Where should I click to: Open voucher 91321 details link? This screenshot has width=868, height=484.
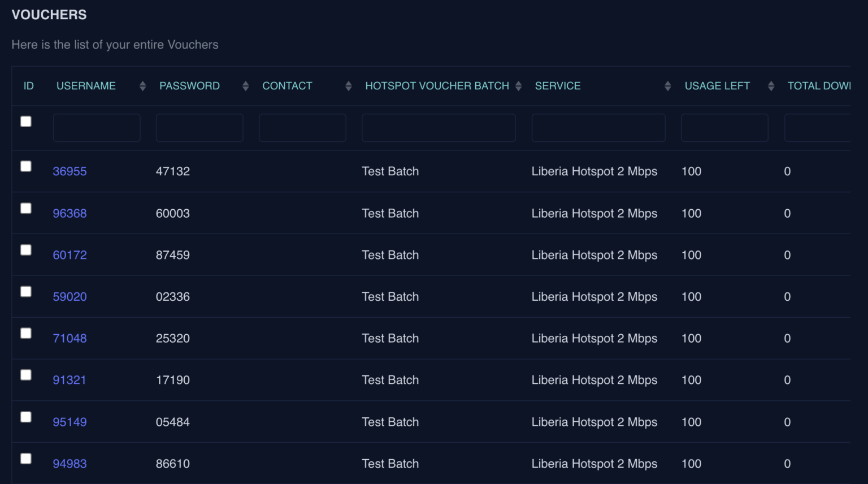click(x=70, y=380)
